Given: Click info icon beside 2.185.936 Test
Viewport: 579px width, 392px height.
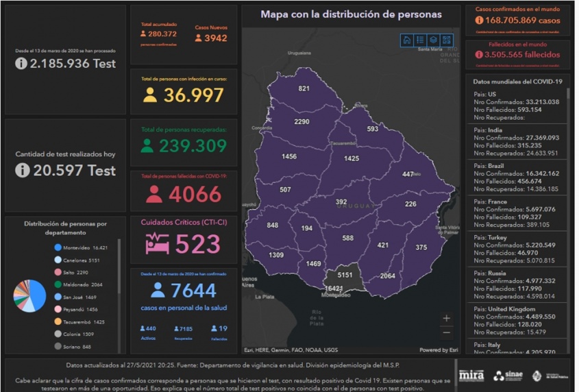Looking at the screenshot, I should tap(21, 63).
